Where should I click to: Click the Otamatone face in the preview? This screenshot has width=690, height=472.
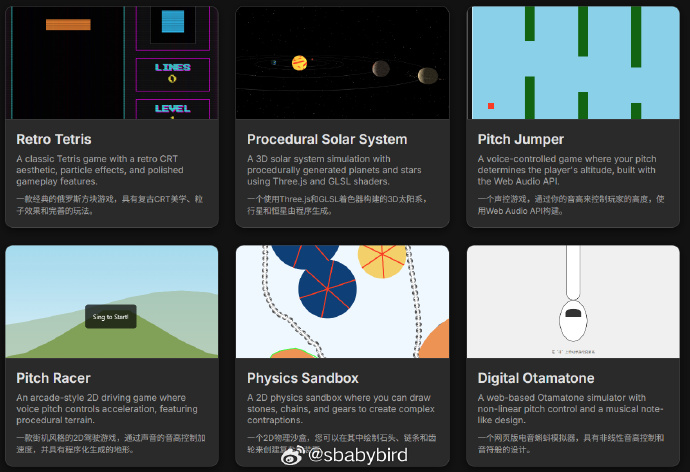(x=573, y=325)
